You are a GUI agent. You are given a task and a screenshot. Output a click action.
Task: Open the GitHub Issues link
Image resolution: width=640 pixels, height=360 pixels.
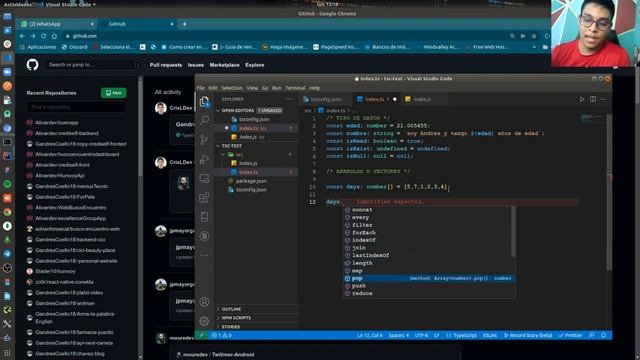(196, 65)
